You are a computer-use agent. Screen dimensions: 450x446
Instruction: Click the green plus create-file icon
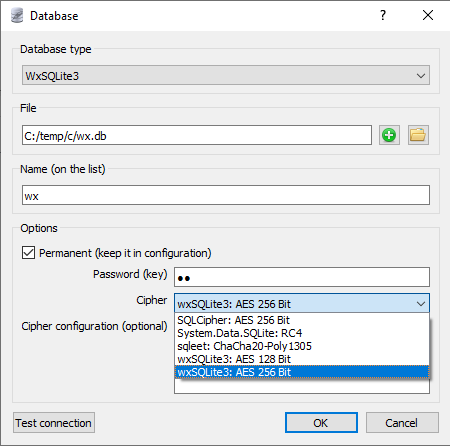pos(389,135)
